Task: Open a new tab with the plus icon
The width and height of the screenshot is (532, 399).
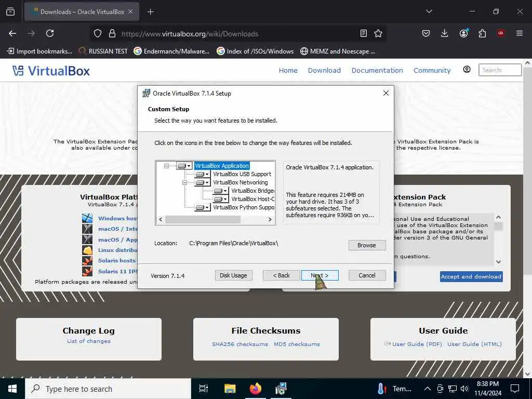Action: coord(150,12)
